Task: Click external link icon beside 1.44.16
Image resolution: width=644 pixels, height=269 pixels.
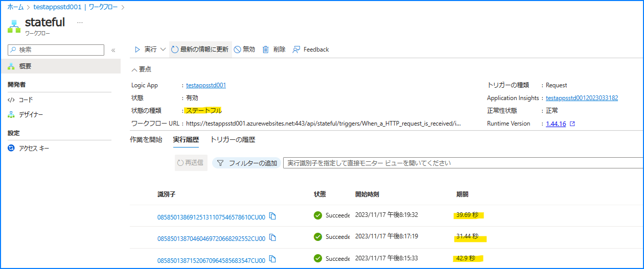Action: point(572,124)
